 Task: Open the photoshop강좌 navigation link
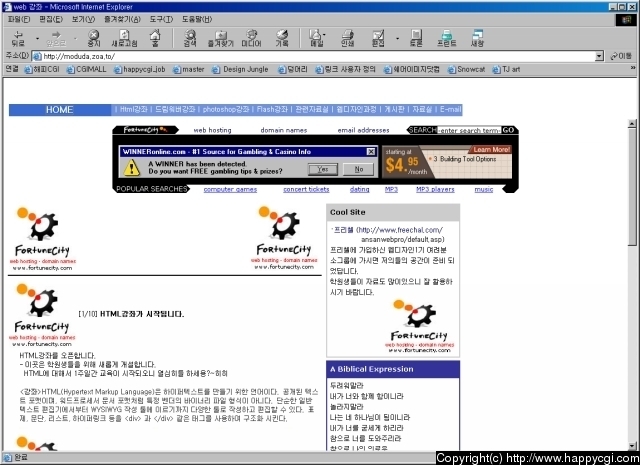226,109
